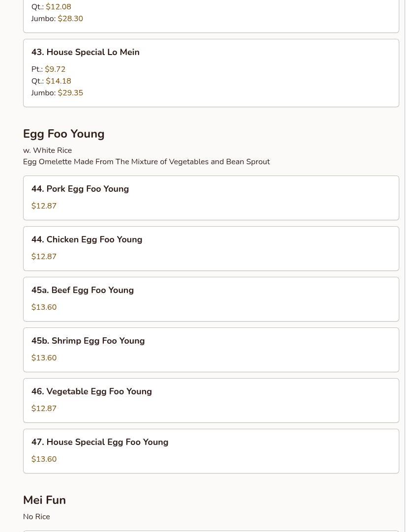This screenshot has width=415, height=532.
Task: Pick the Jumbo $29.35 Lo Mein size
Action: [x=70, y=93]
